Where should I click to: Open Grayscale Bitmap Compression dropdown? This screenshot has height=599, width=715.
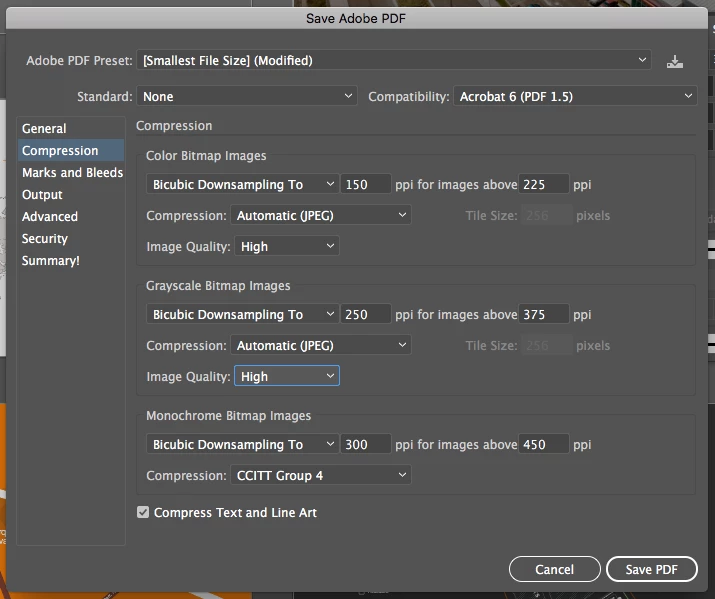tap(321, 345)
